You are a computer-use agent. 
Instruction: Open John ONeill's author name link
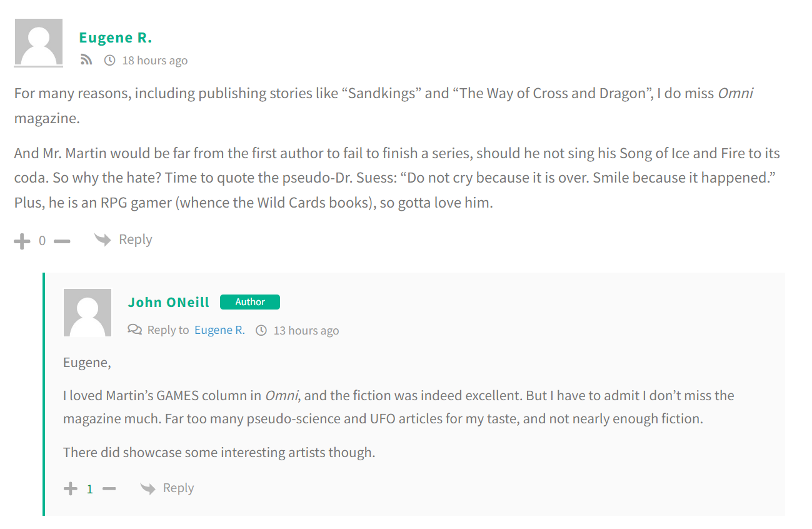[169, 302]
